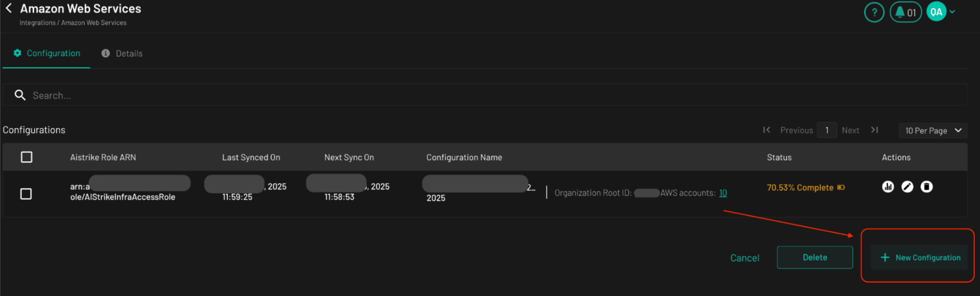Click the 11:58:53 next sync time
This screenshot has height=296, width=980.
pyautogui.click(x=339, y=197)
